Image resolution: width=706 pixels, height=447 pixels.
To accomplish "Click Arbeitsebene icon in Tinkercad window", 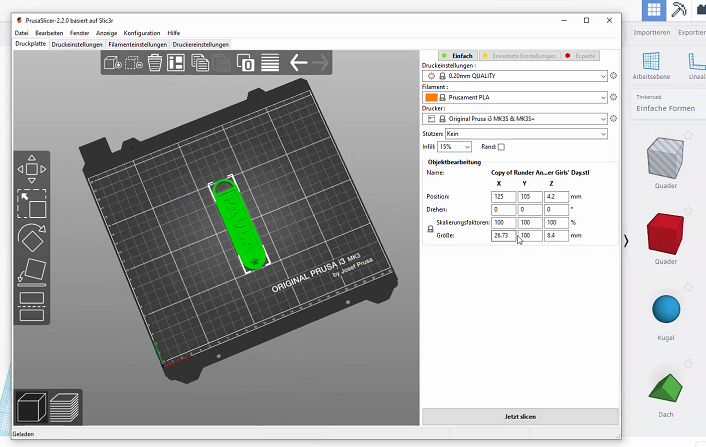I will click(x=651, y=66).
